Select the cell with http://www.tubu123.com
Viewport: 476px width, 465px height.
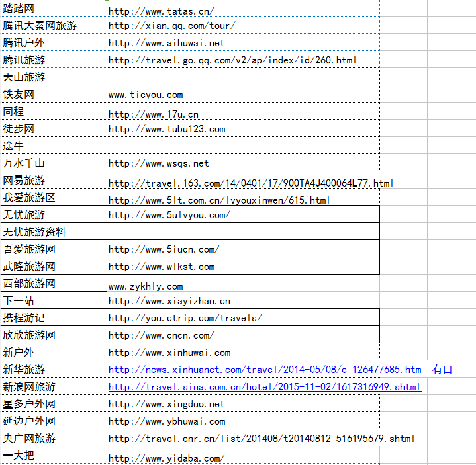243,128
